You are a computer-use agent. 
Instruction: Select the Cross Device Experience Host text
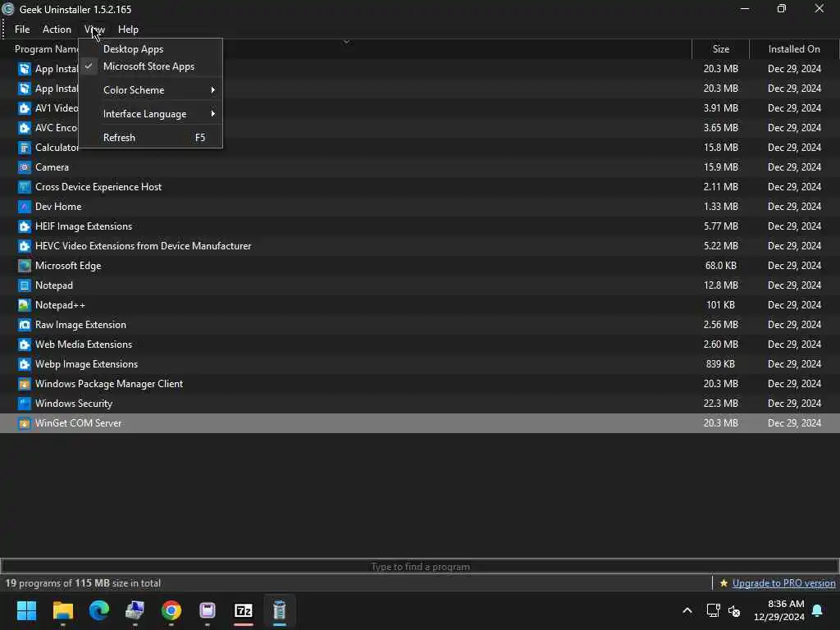pyautogui.click(x=98, y=187)
